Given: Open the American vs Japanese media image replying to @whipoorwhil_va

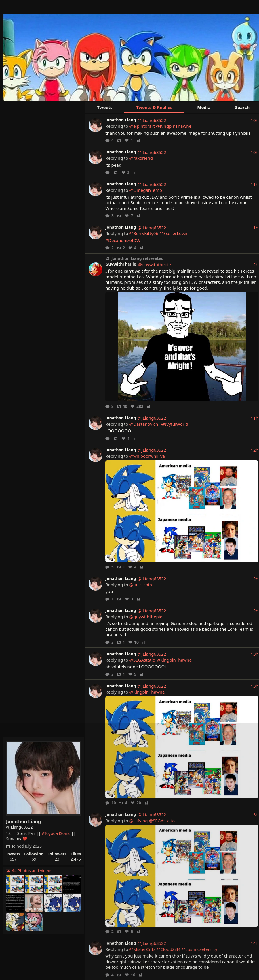Looking at the screenshot, I should (x=182, y=511).
